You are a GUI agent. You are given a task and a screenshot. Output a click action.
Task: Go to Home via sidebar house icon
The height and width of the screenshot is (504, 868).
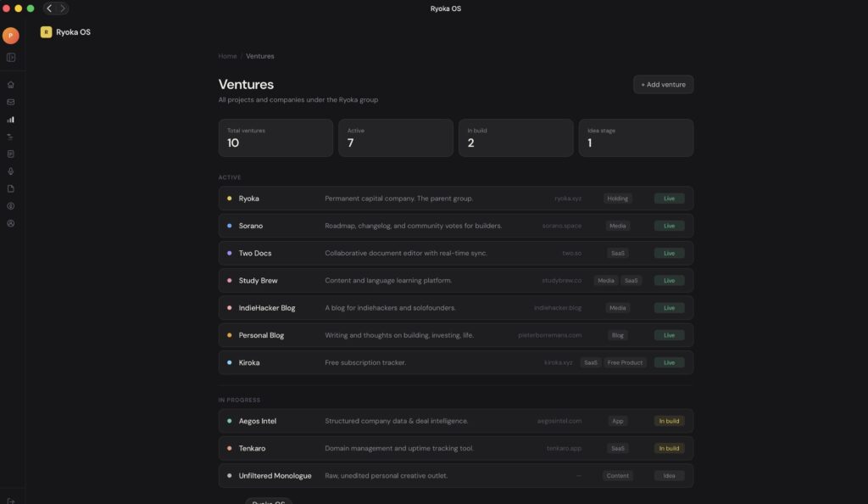click(10, 85)
